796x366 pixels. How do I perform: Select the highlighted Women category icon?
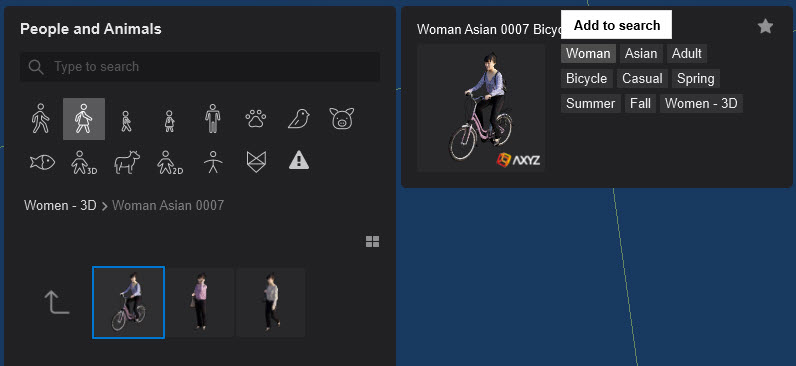click(x=84, y=119)
